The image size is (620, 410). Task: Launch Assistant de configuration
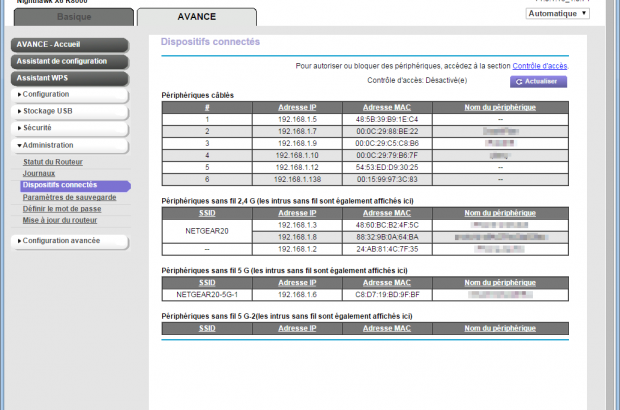tap(70, 61)
